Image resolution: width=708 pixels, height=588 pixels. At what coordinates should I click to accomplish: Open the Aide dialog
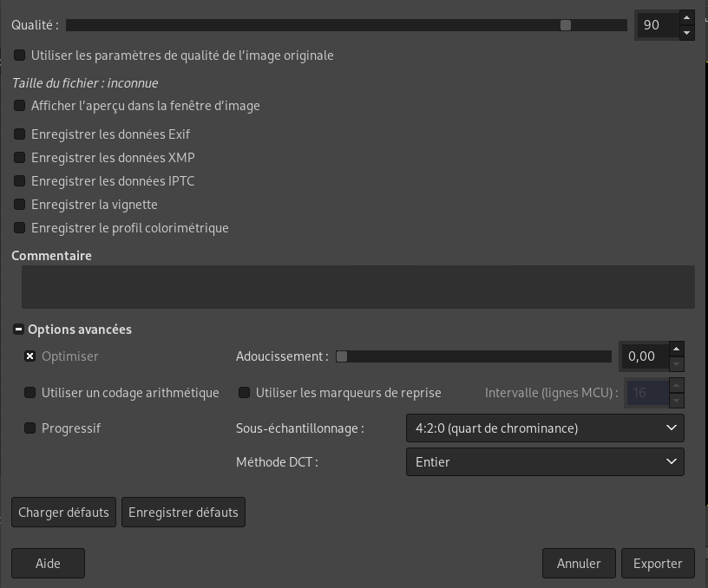coord(48,563)
